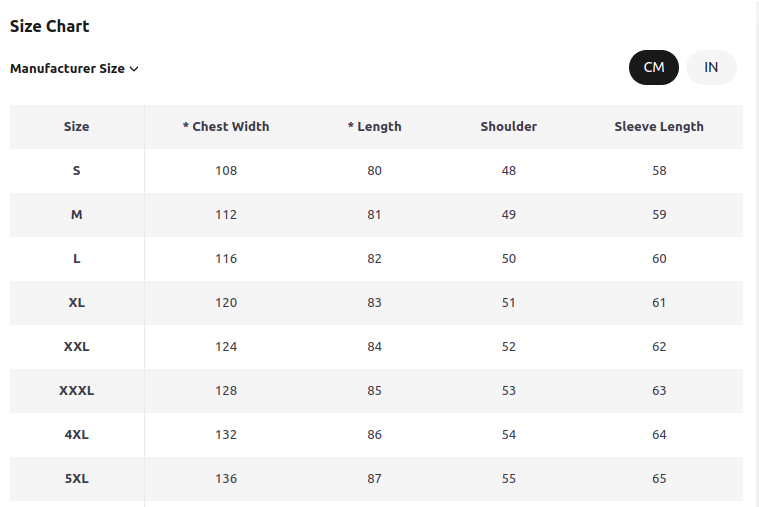Click the chevron beside Manufacturer Size
The image size is (759, 507).
[x=134, y=69]
